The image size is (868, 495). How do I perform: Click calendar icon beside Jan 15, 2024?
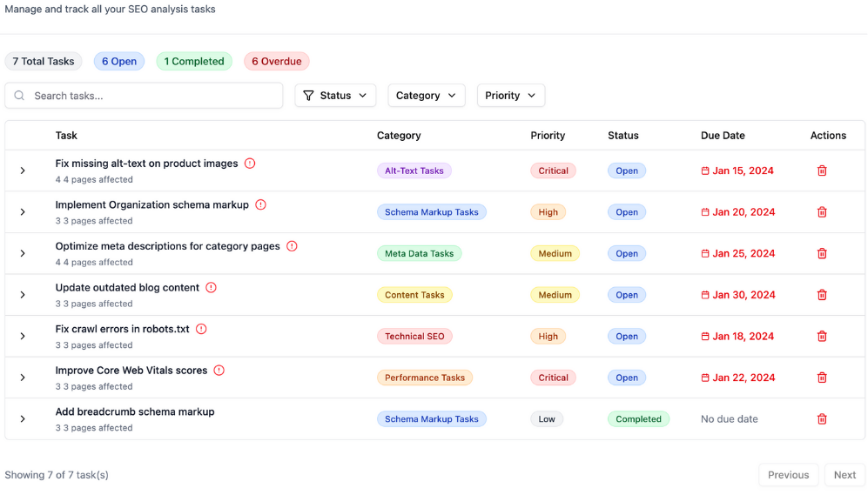(705, 171)
